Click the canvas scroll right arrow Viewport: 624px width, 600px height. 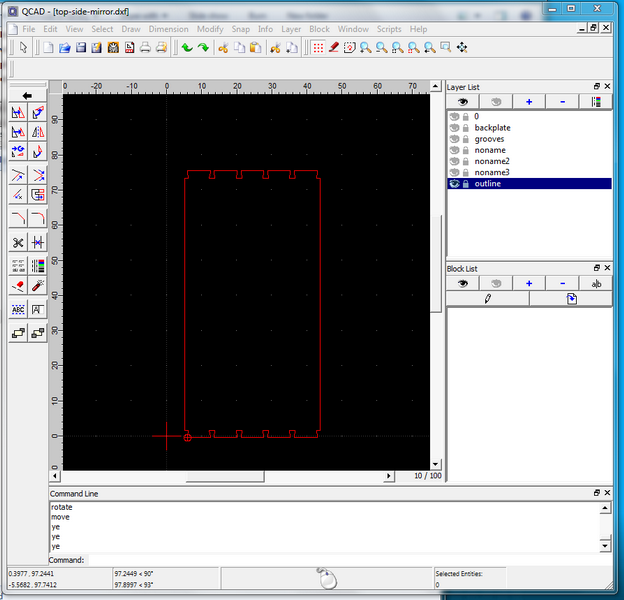click(389, 475)
